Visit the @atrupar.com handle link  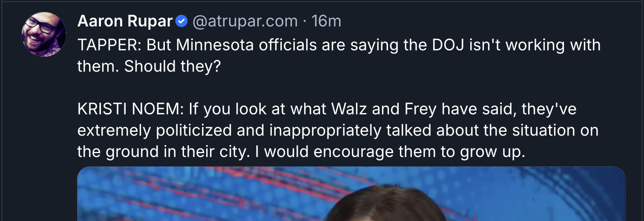(245, 21)
